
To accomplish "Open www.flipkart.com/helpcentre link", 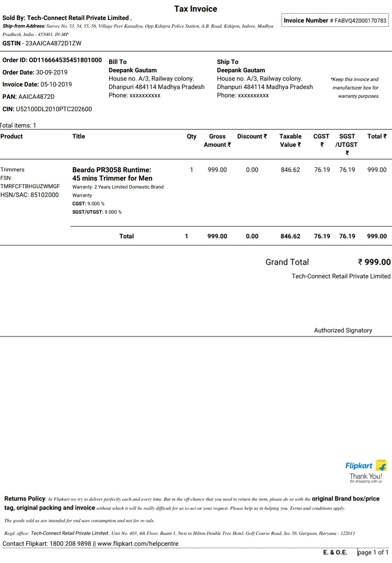I will 138,544.
